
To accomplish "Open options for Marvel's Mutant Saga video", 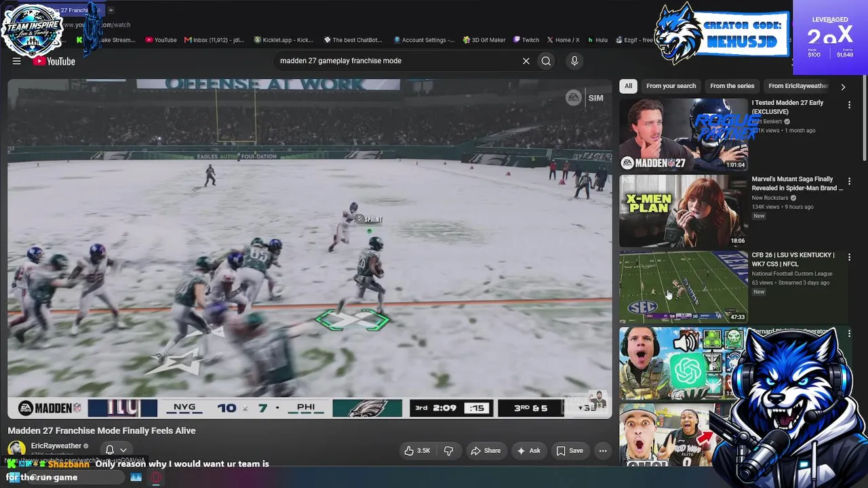I will (x=849, y=182).
